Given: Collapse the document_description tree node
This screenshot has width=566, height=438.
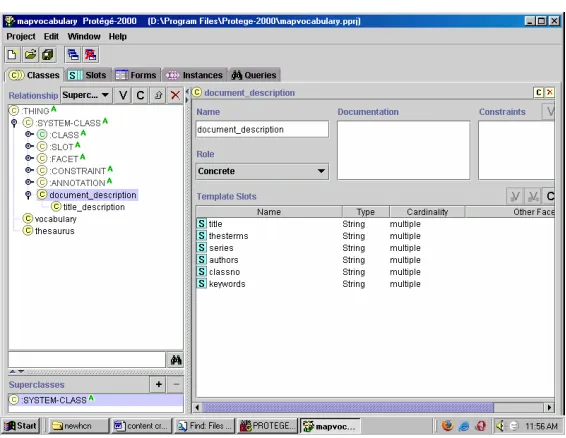Looking at the screenshot, I should click(x=28, y=195).
